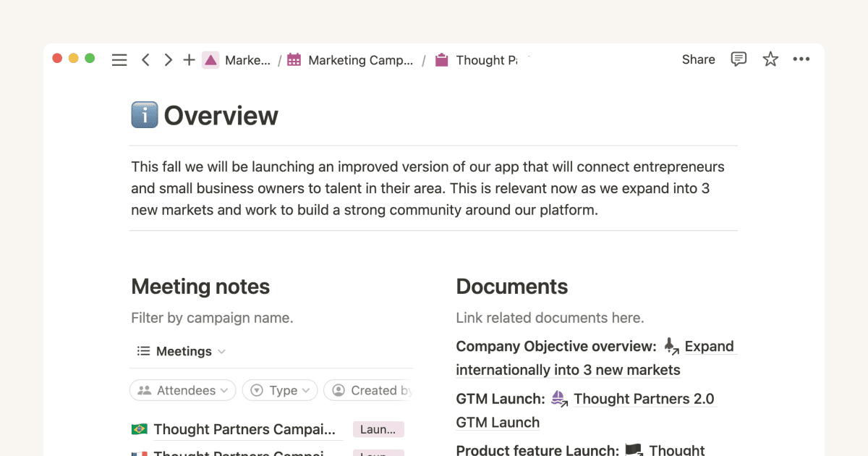Expand the Type filter
The image size is (868, 456).
coord(280,390)
